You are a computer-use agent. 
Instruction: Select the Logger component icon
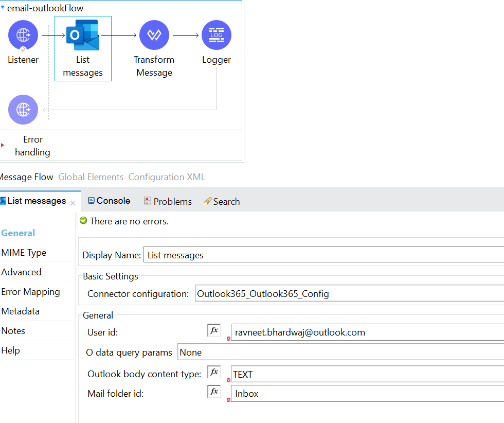click(x=217, y=36)
